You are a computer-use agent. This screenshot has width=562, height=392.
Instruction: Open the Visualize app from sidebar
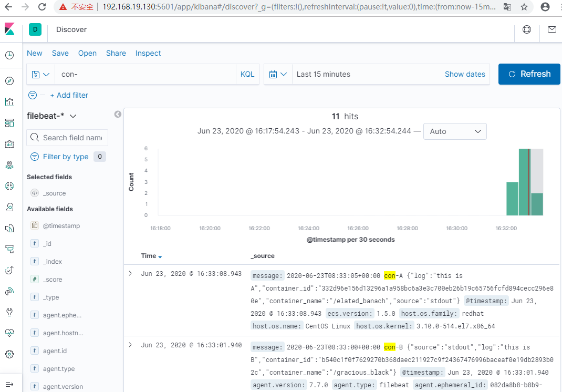point(9,101)
